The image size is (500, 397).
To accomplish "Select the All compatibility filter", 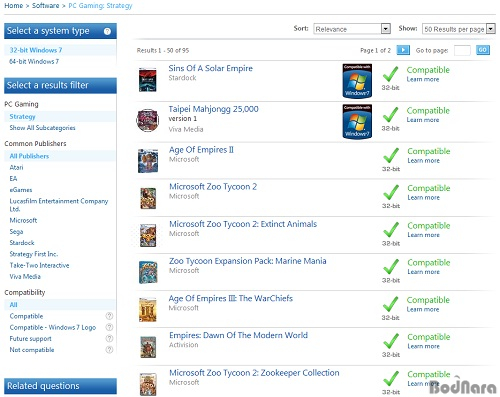I will 13,305.
